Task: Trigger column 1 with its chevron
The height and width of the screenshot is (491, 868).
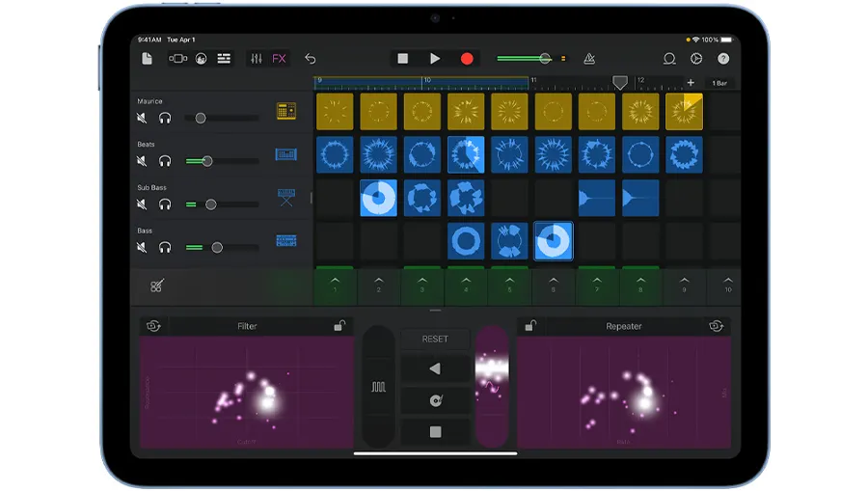Action: tap(335, 286)
